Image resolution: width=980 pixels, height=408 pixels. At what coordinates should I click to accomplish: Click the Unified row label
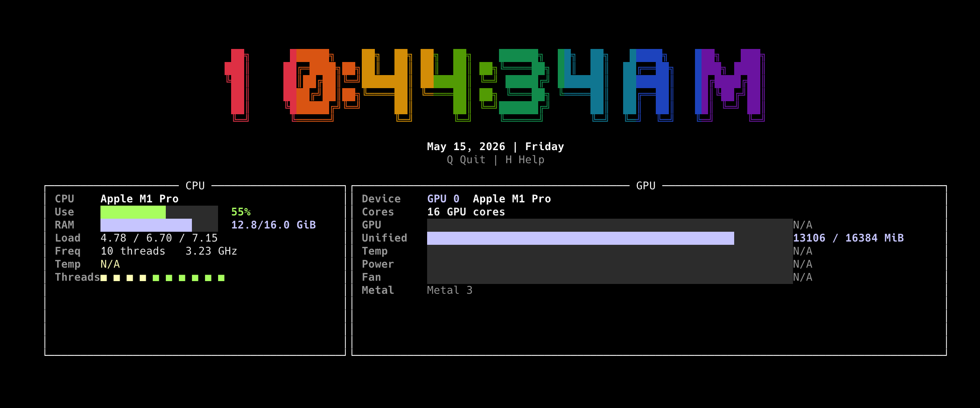(x=385, y=238)
